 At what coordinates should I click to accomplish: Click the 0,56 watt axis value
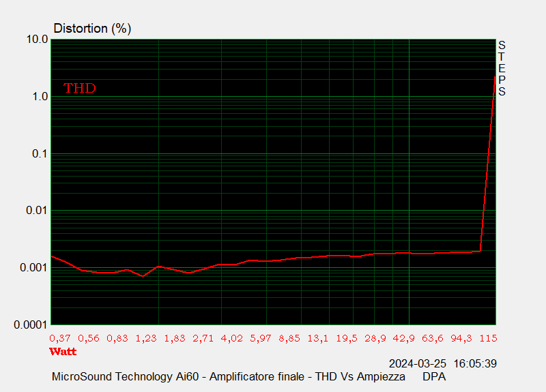click(x=89, y=338)
